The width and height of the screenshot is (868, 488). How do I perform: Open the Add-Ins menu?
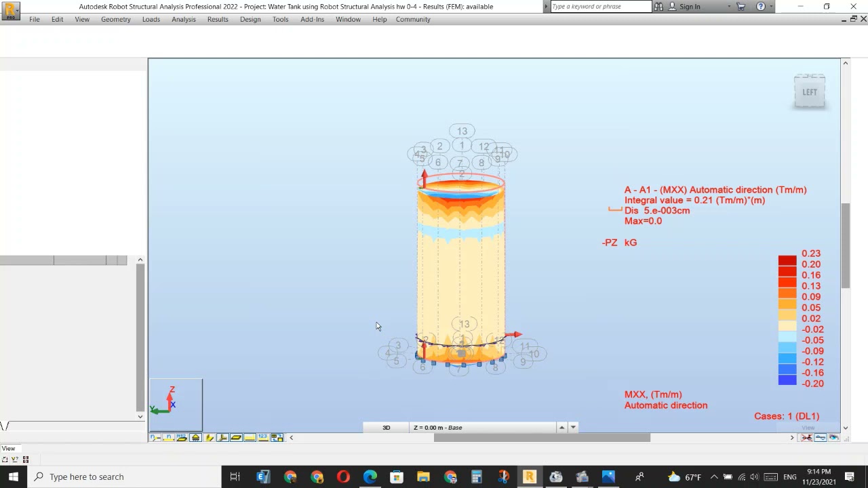coord(312,19)
